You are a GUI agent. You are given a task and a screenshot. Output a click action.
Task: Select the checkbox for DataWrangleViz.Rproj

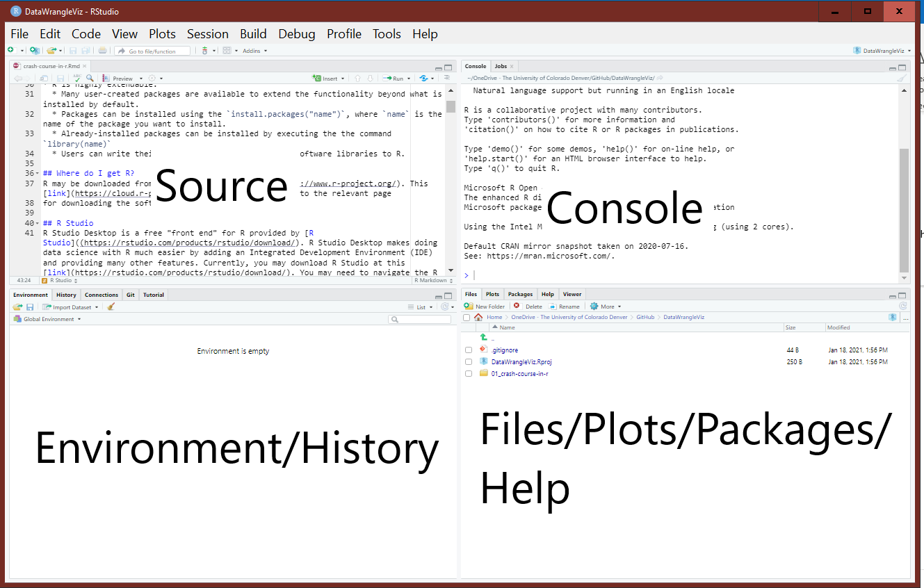pos(469,361)
